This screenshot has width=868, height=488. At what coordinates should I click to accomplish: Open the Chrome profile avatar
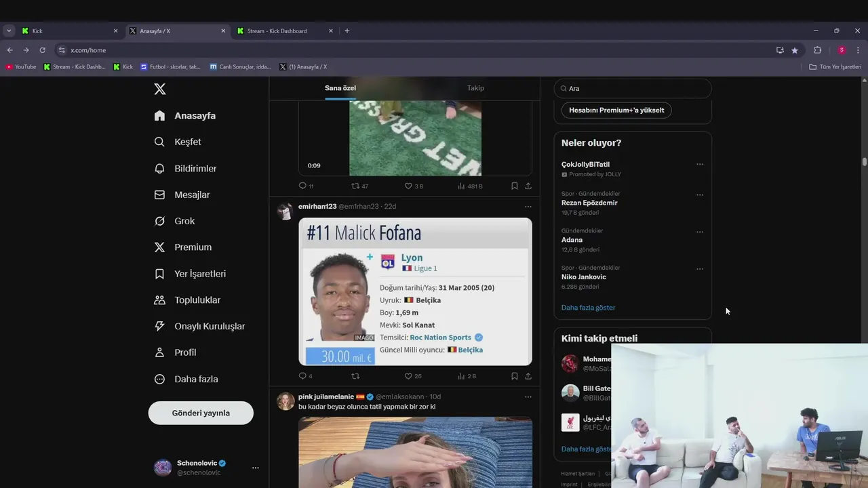pos(842,50)
